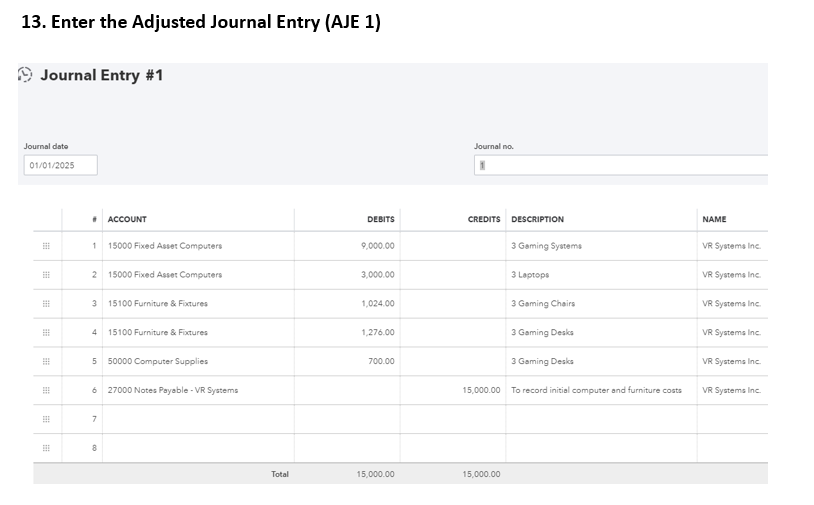Click the description 3 Gaming Systems

(x=546, y=246)
